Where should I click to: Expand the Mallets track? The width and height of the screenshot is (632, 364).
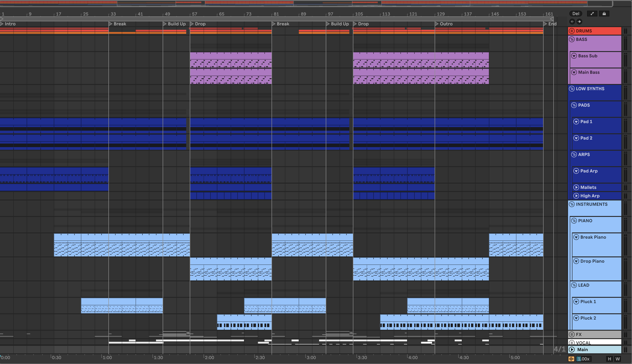(x=576, y=188)
